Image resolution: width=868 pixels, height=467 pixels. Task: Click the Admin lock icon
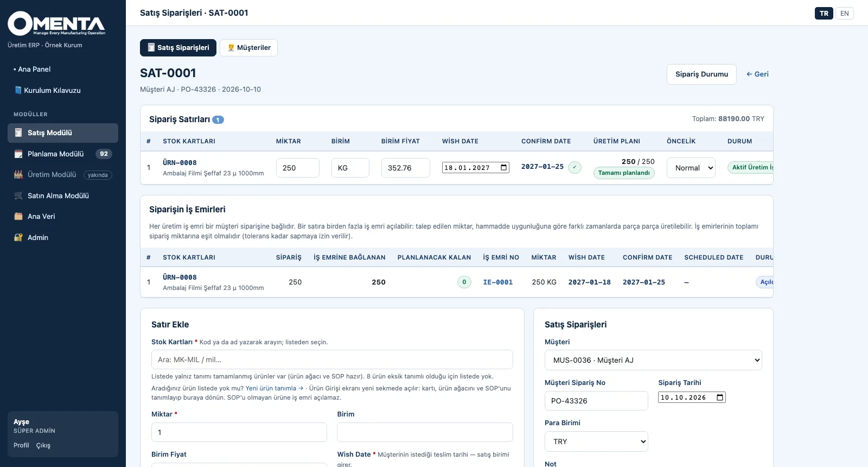[x=18, y=237]
